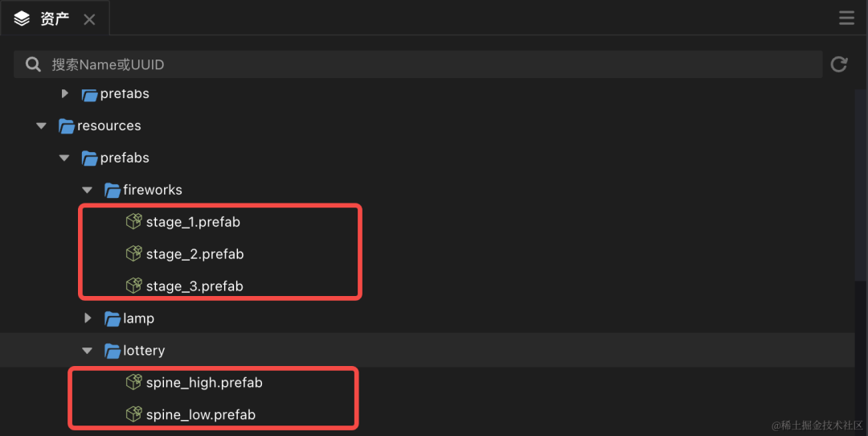Collapse the lottery folder arrow
The width and height of the screenshot is (868, 436).
pyautogui.click(x=87, y=350)
